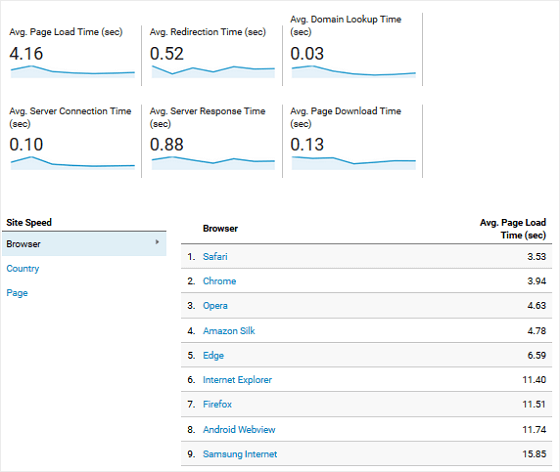Open the Android Webview link

pos(239,430)
